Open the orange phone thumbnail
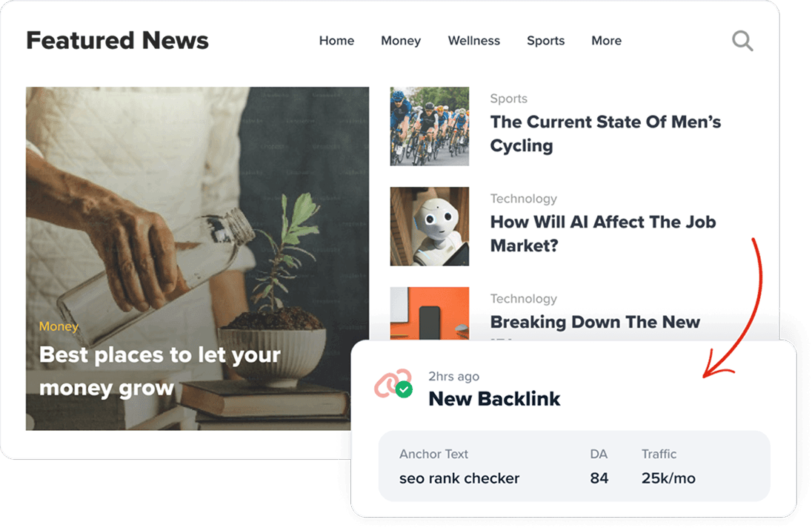 [429, 314]
